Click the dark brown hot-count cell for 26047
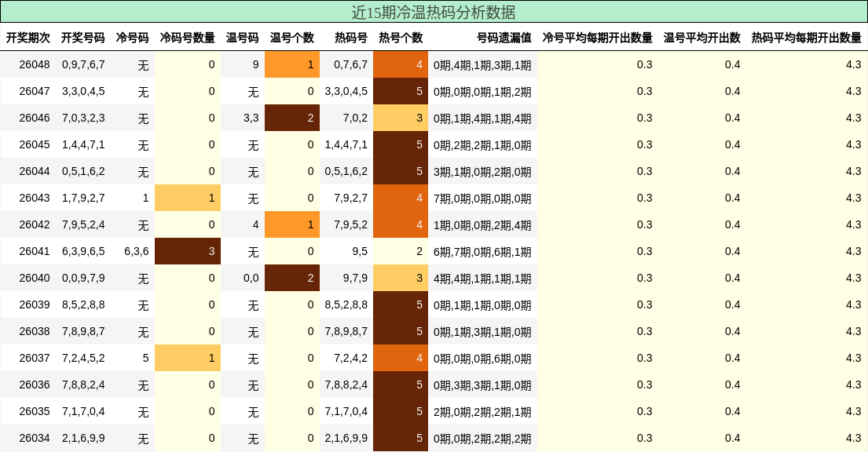Viewport: 868px width, 452px height. 401,91
